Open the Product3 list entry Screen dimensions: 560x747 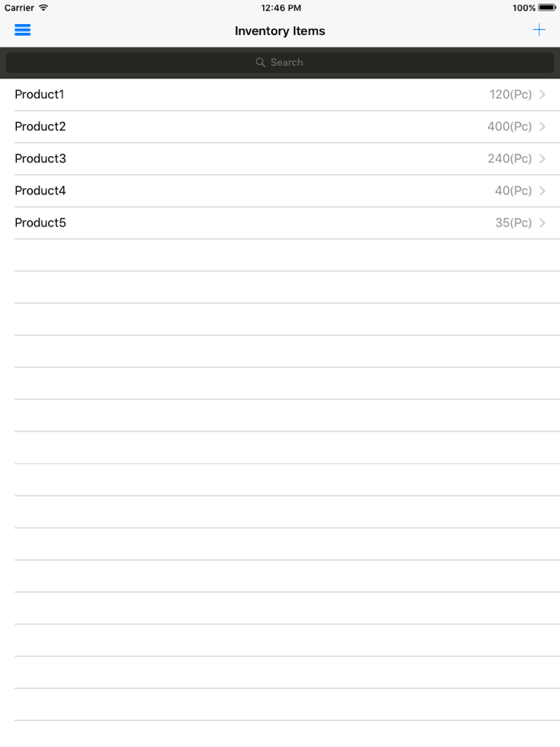pyautogui.click(x=40, y=159)
